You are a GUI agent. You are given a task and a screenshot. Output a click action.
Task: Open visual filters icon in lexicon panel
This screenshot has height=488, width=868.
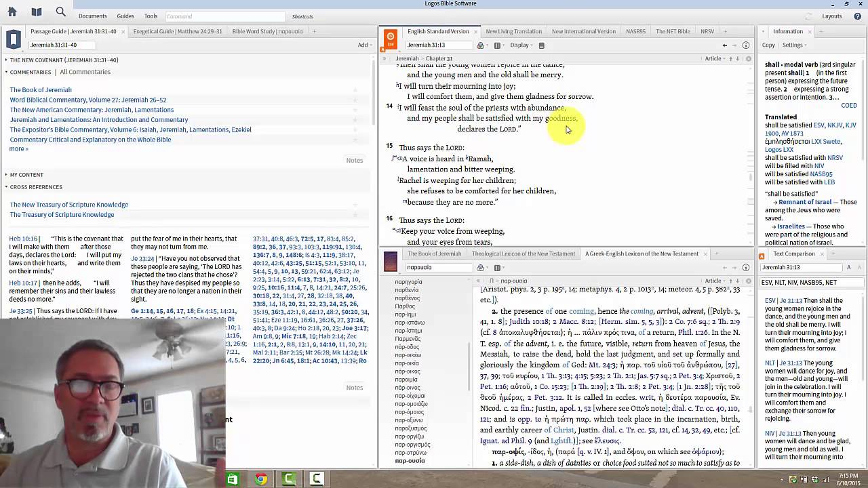pos(480,268)
